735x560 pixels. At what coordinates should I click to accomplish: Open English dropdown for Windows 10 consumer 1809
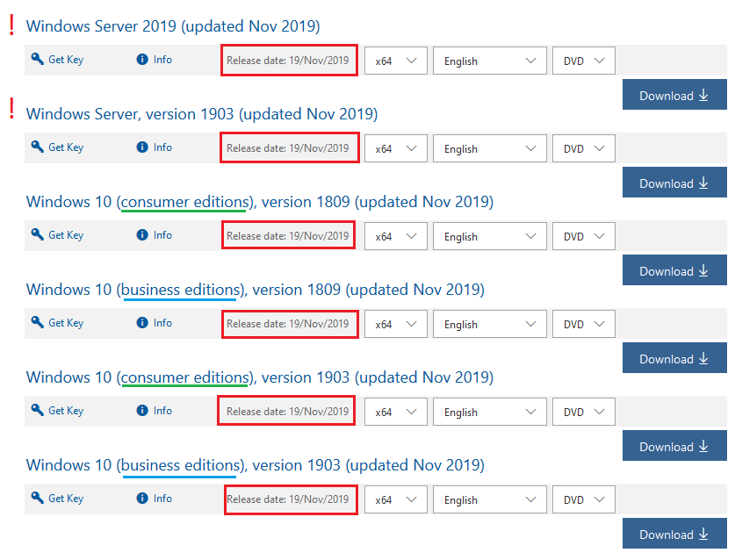[x=489, y=236]
